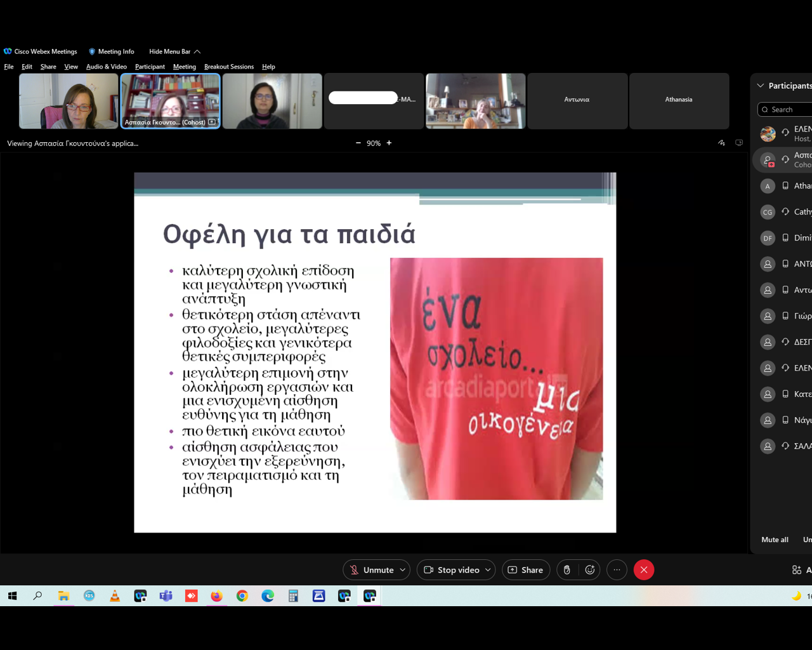
Task: Click the Apps grid icon
Action: 797,570
